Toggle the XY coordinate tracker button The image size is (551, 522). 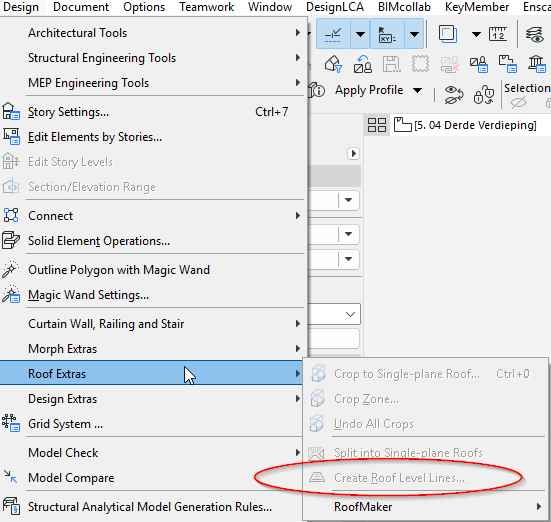pos(387,34)
